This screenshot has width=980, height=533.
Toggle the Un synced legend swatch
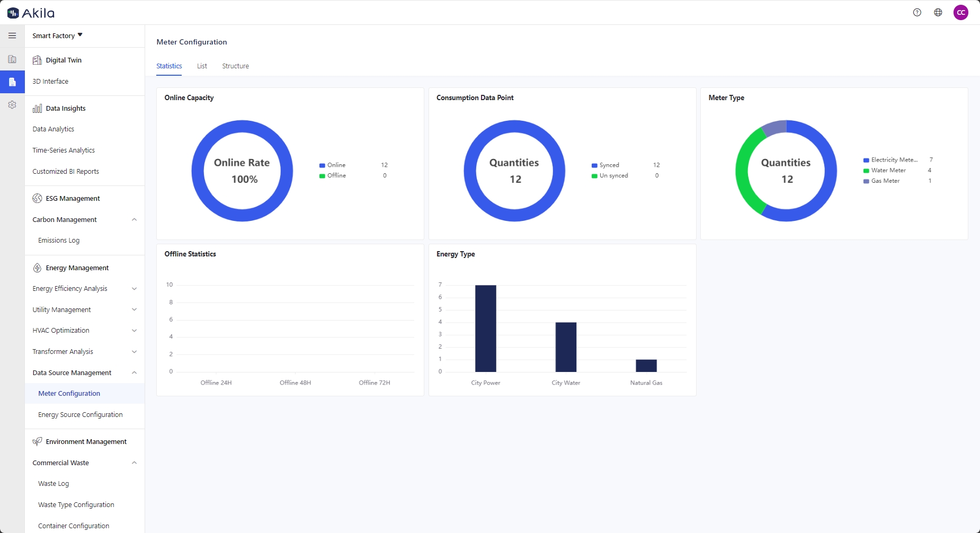click(x=594, y=176)
